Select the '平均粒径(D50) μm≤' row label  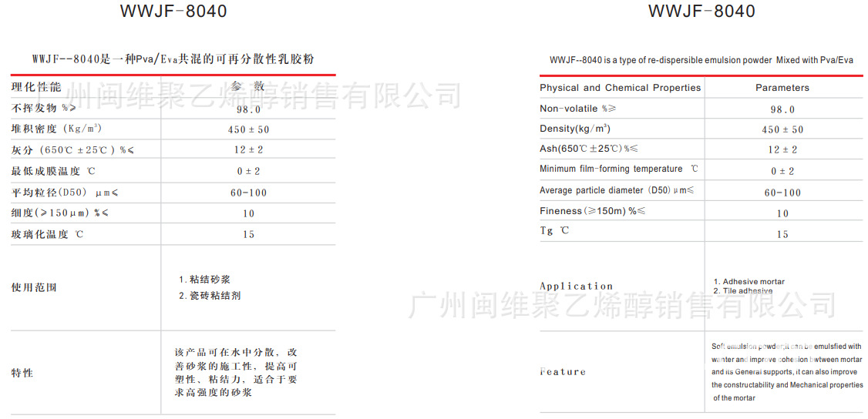click(x=66, y=193)
